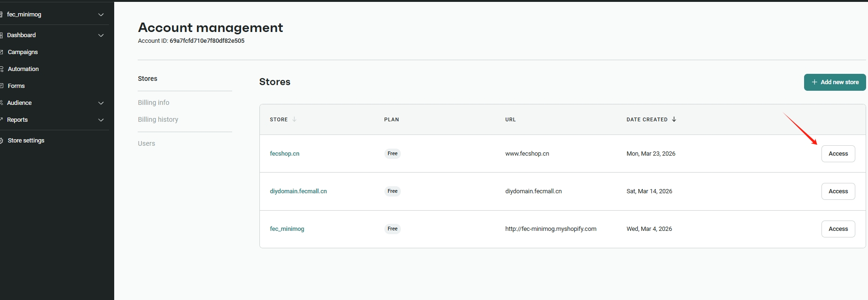Open the Forms sidebar item
868x300 pixels.
click(16, 86)
